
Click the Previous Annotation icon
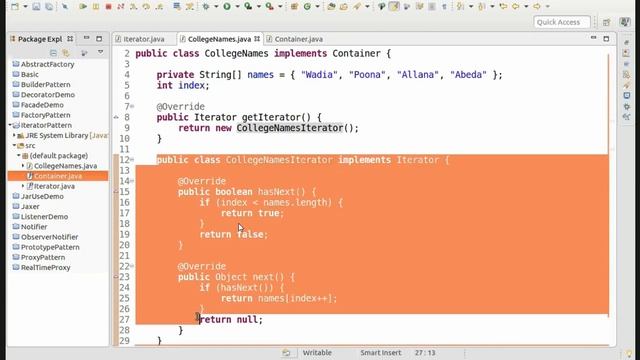coord(482,6)
